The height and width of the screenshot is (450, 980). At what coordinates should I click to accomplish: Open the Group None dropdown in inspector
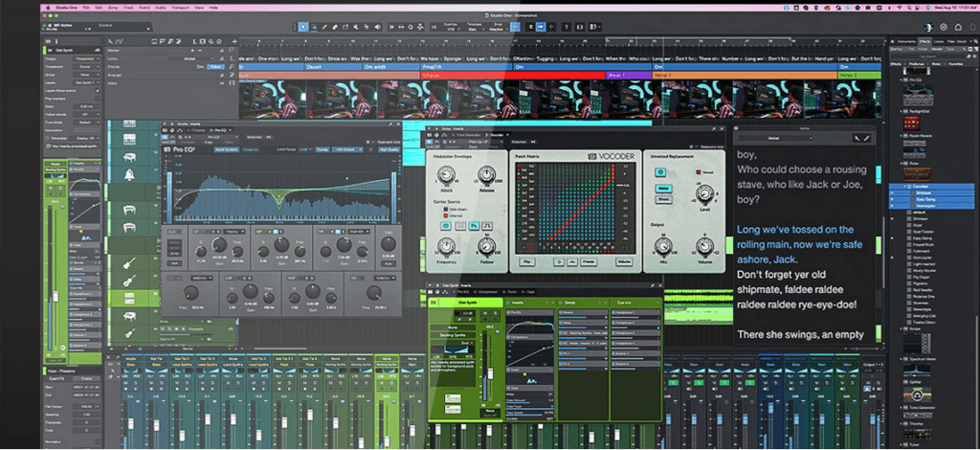[86, 75]
